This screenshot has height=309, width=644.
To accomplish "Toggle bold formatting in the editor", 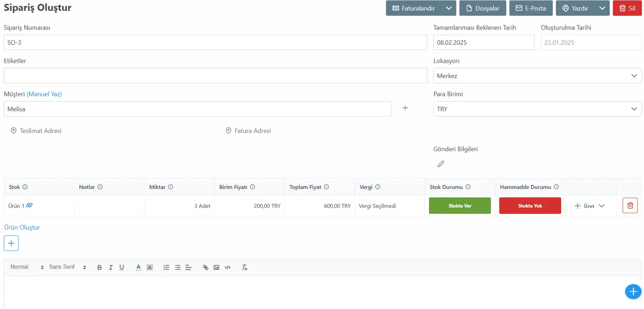I will click(99, 268).
